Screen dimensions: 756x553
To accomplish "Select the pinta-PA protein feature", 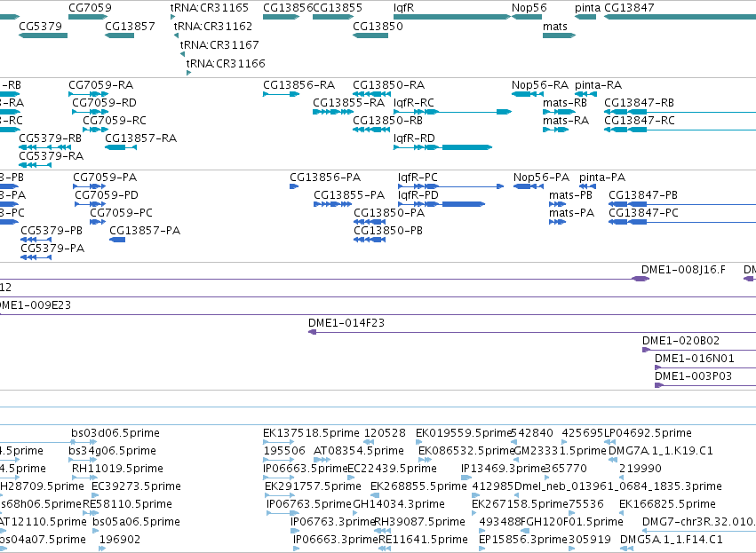I will (x=588, y=186).
